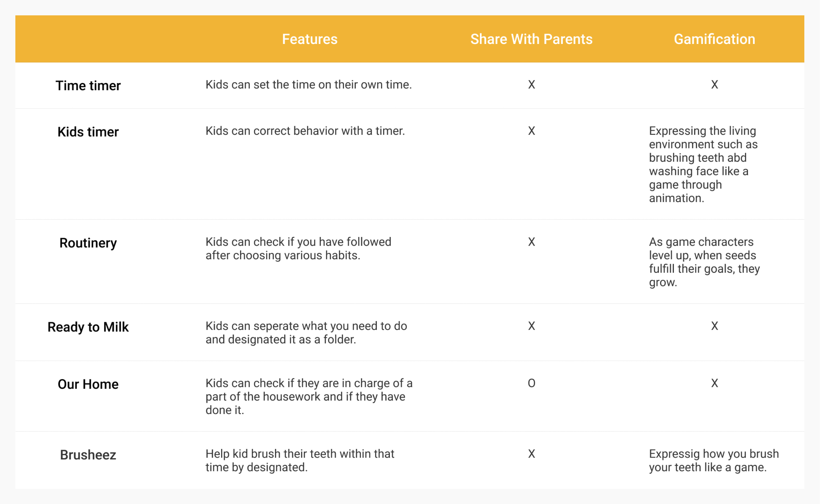Click Kids timer's animation gamification text
The height and width of the screenshot is (504, 820).
click(703, 164)
